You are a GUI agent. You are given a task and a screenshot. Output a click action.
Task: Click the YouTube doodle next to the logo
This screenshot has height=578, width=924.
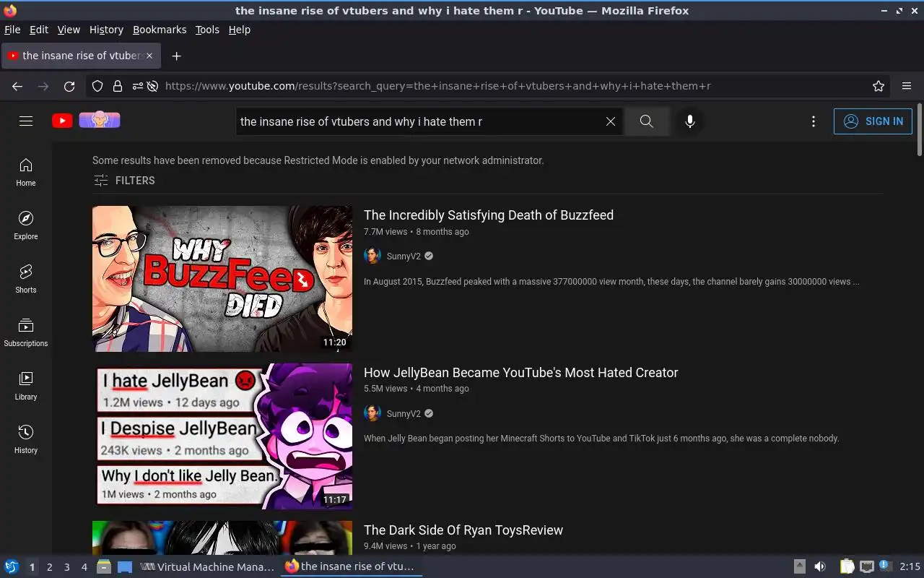coord(100,121)
